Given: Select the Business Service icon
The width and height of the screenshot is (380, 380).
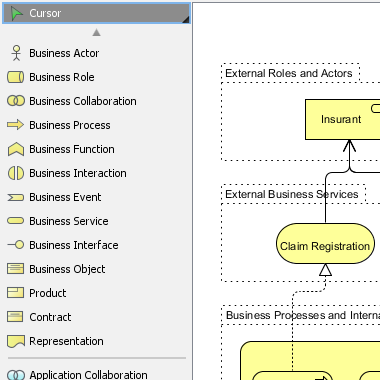Looking at the screenshot, I should (x=16, y=221).
